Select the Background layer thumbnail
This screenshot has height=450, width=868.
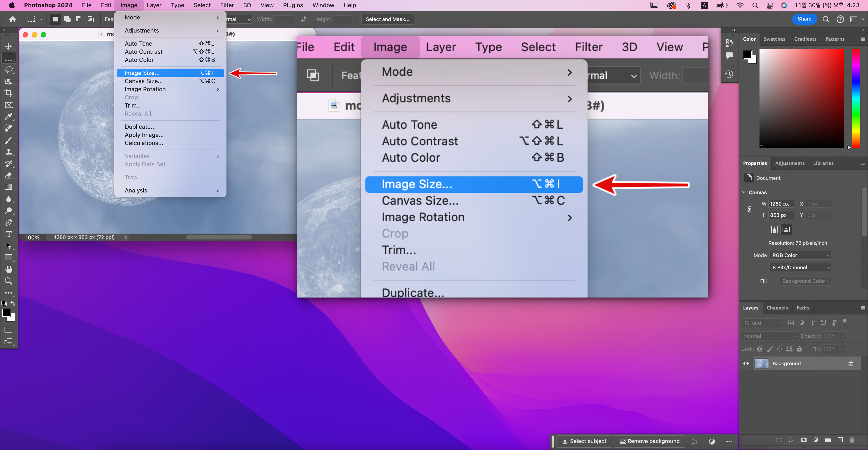coord(761,364)
